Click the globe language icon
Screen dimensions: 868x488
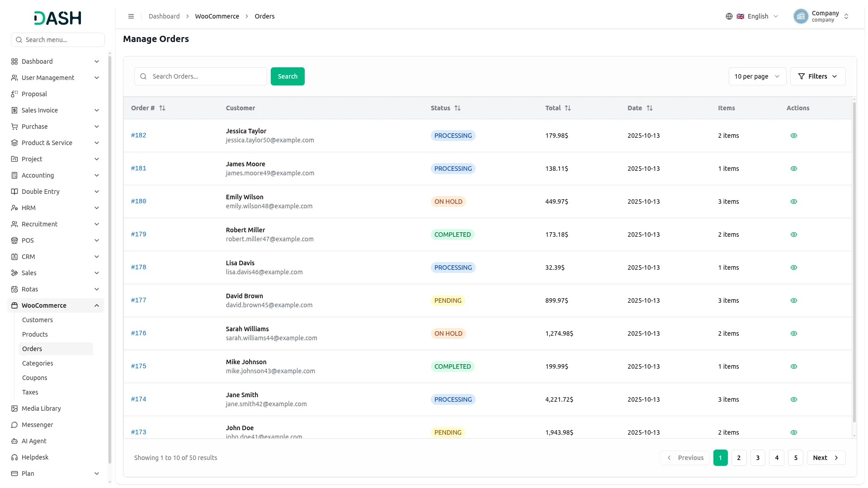pyautogui.click(x=729, y=16)
